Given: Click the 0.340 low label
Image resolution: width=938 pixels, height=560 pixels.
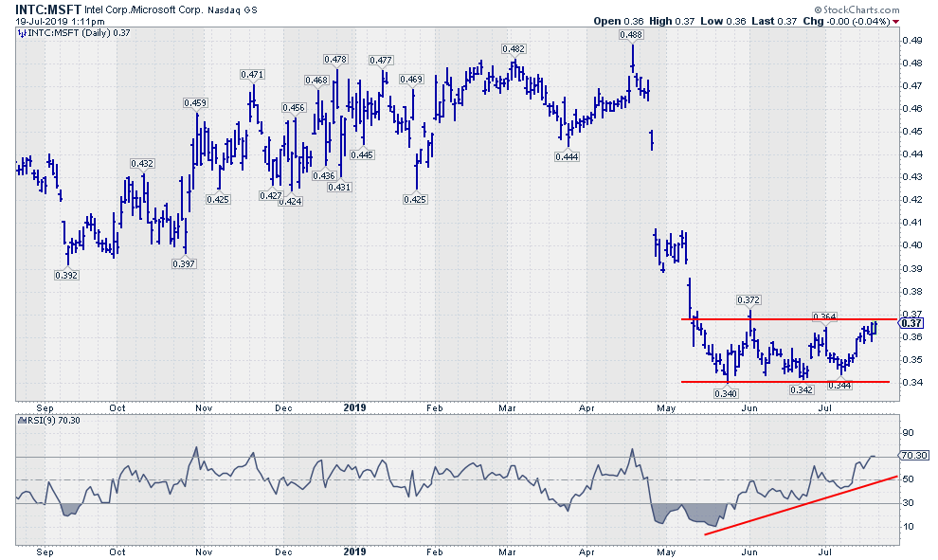Looking at the screenshot, I should point(726,393).
